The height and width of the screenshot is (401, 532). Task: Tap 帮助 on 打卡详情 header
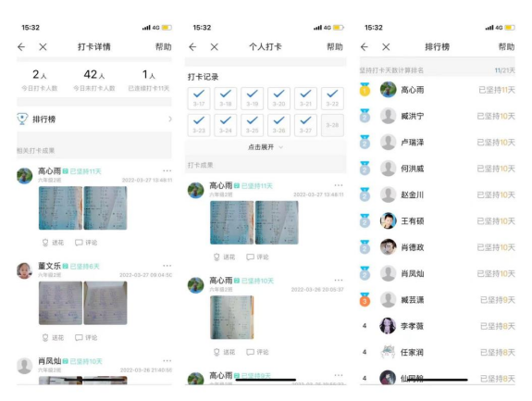tap(164, 47)
